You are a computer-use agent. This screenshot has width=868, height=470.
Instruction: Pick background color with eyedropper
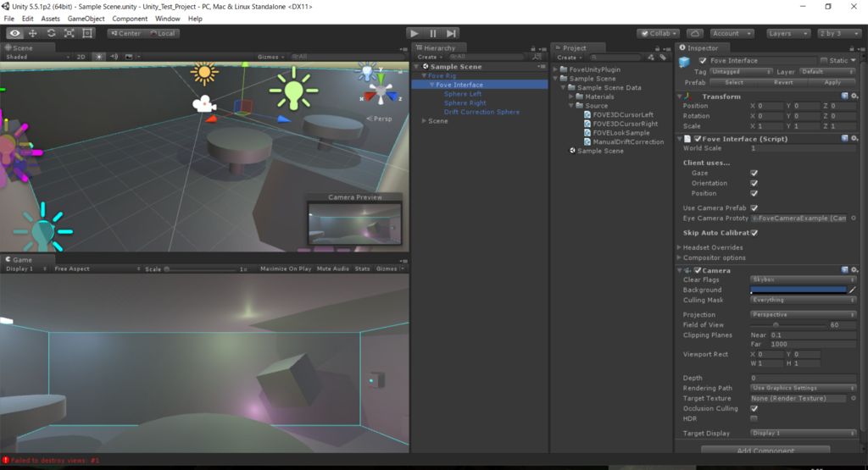point(853,290)
